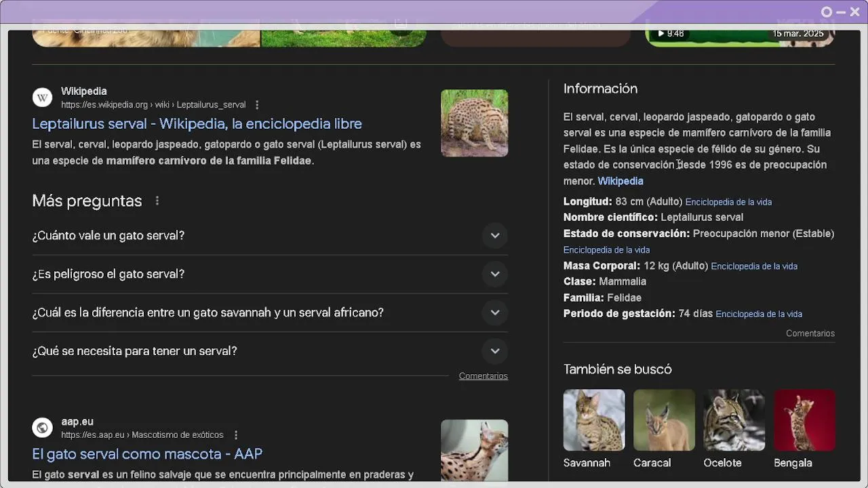868x488 pixels.
Task: Minimize the browser window
Action: [x=841, y=12]
